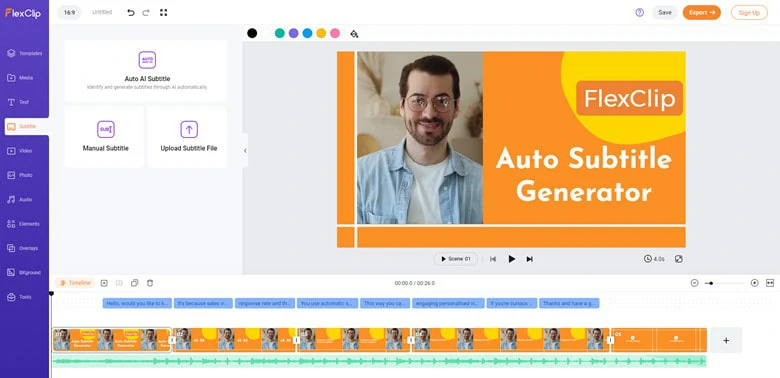Click the delete trash icon above the timeline
This screenshot has height=378, width=780.
tap(150, 283)
